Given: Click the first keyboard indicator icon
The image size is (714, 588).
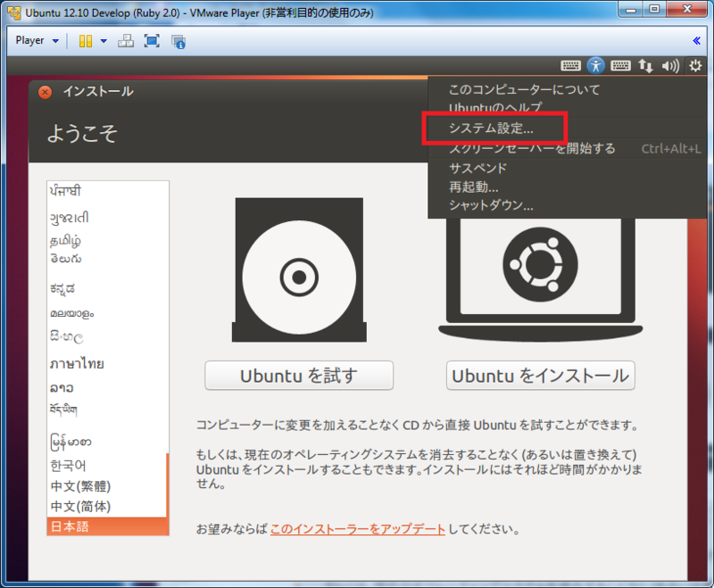Looking at the screenshot, I should click(570, 66).
